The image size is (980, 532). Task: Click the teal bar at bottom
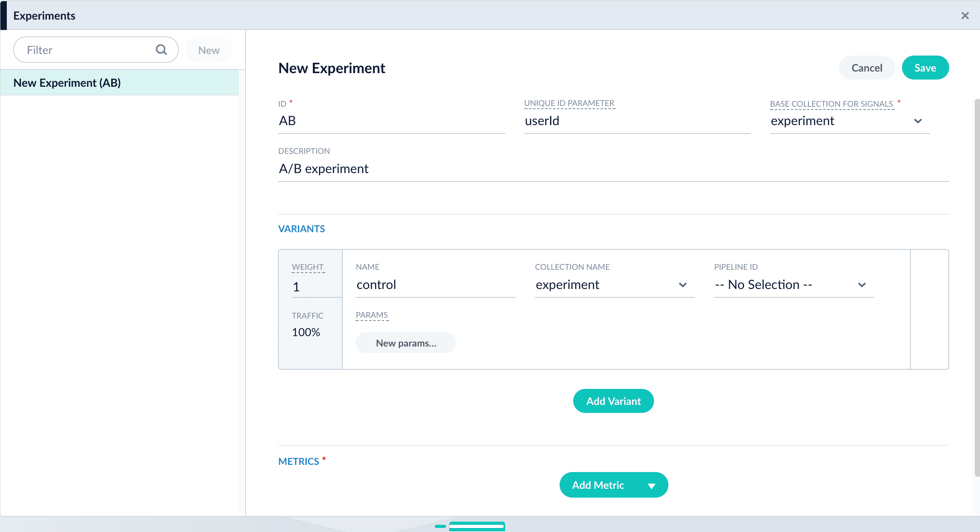476,526
